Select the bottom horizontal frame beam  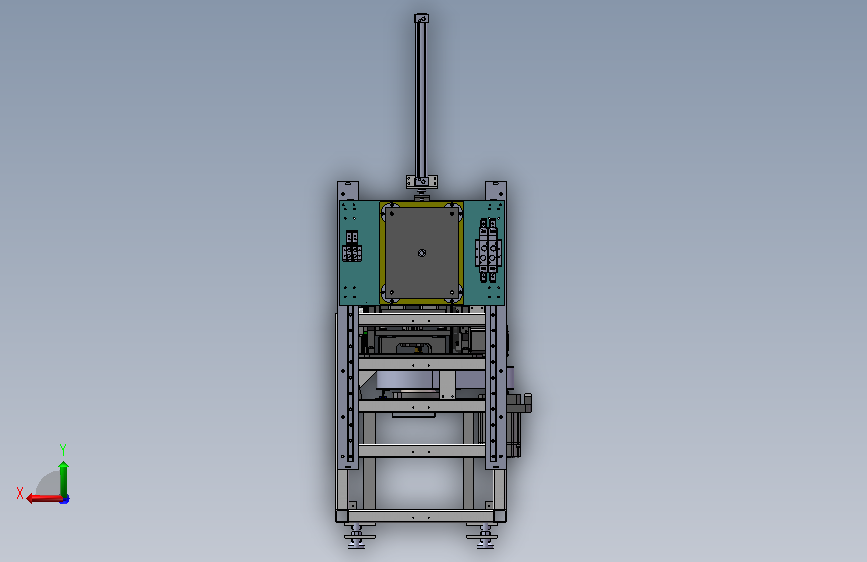coord(421,516)
